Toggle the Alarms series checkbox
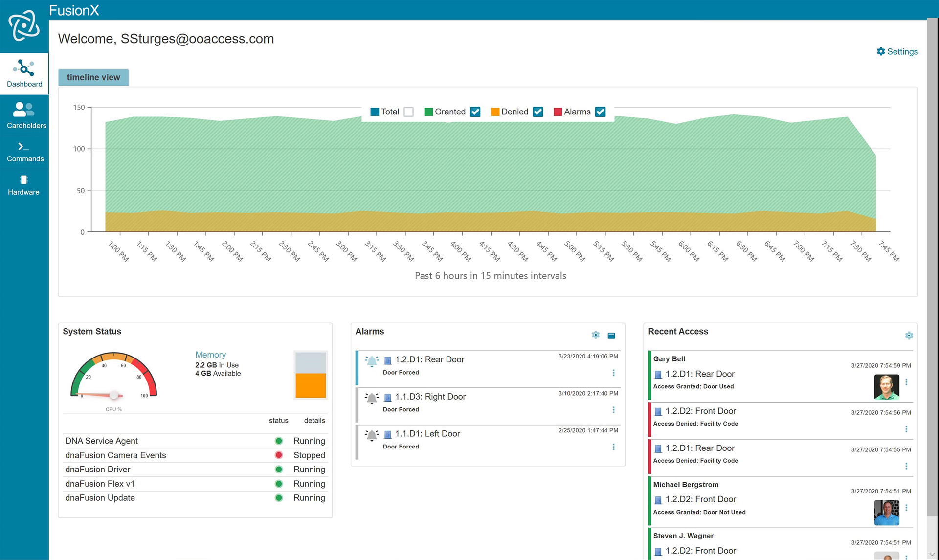 click(600, 112)
